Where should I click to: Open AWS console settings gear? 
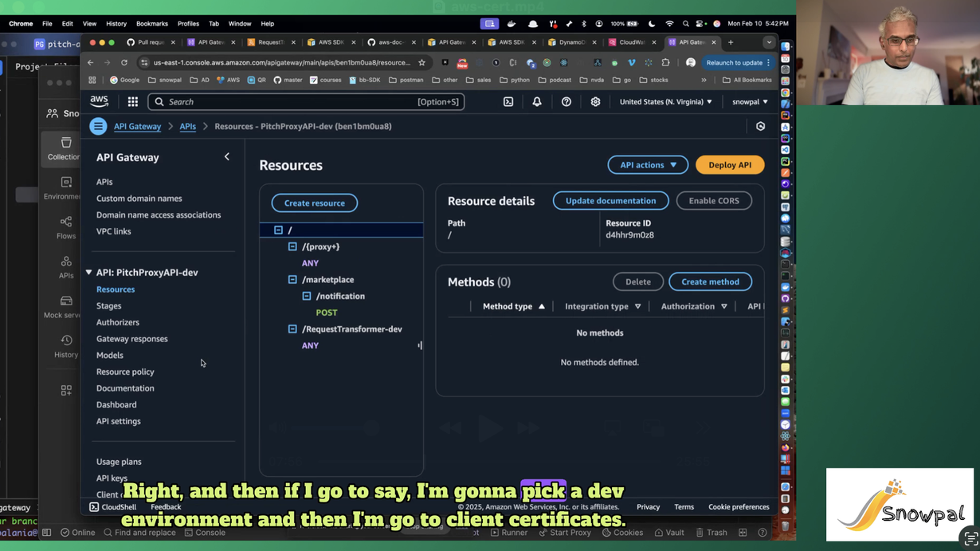595,102
